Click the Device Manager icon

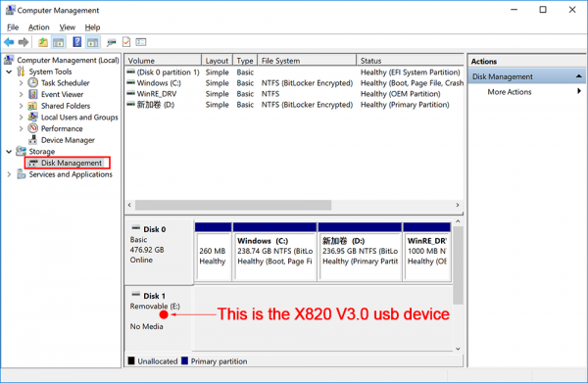[x=33, y=140]
